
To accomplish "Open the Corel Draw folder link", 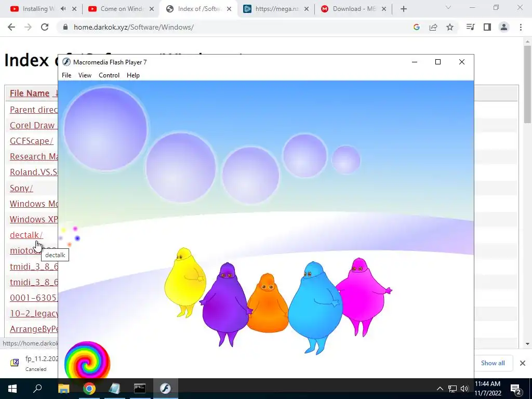I will pos(34,126).
